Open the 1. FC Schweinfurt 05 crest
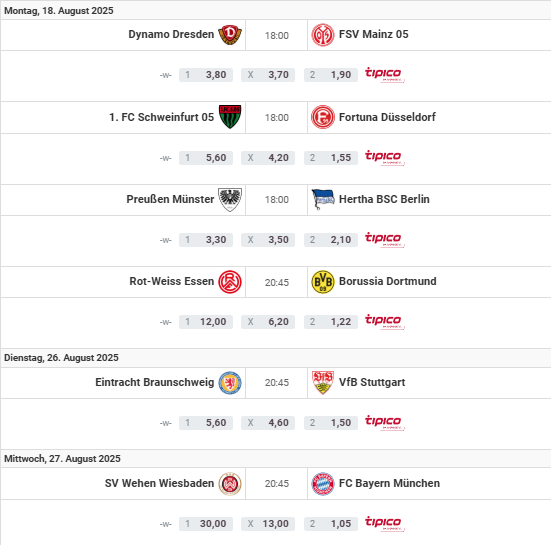Image resolution: width=551 pixels, height=545 pixels. [230, 117]
